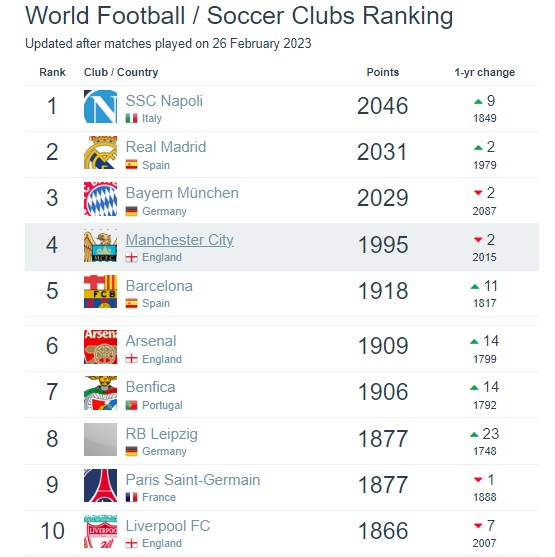Open the RB Leipzig club link
The width and height of the screenshot is (555, 557).
click(x=162, y=434)
